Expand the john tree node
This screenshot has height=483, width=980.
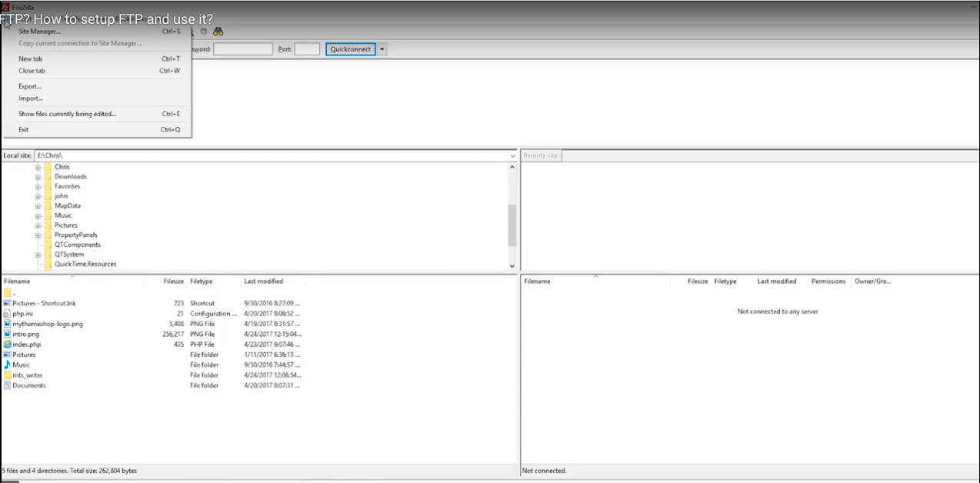click(38, 196)
